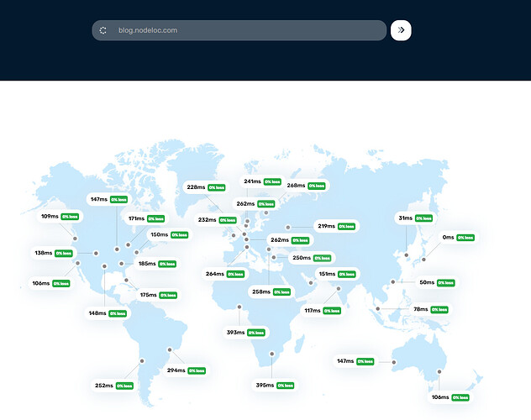This screenshot has width=531, height=420.
Task: Select the 138ms latency label
Action: pyautogui.click(x=44, y=253)
